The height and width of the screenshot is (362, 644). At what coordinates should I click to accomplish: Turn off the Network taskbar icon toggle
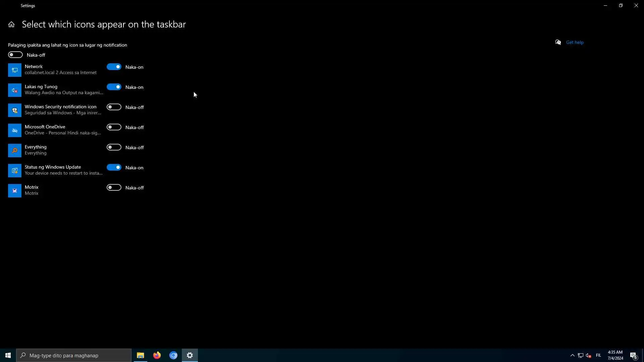pyautogui.click(x=114, y=67)
